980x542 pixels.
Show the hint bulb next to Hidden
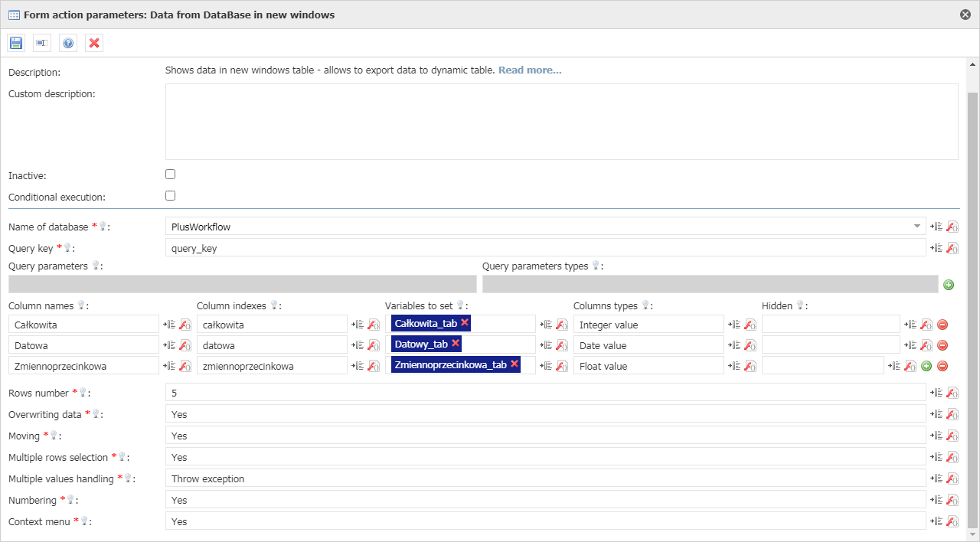800,305
